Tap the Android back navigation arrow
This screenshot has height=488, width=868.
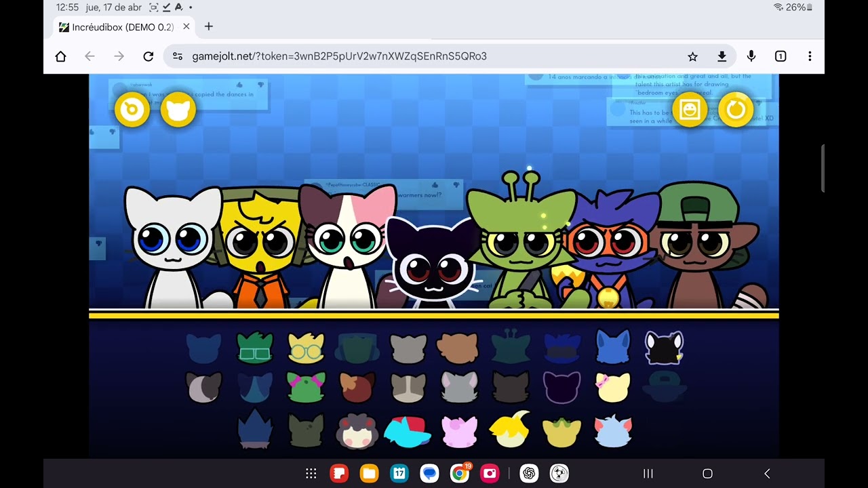[x=767, y=474]
